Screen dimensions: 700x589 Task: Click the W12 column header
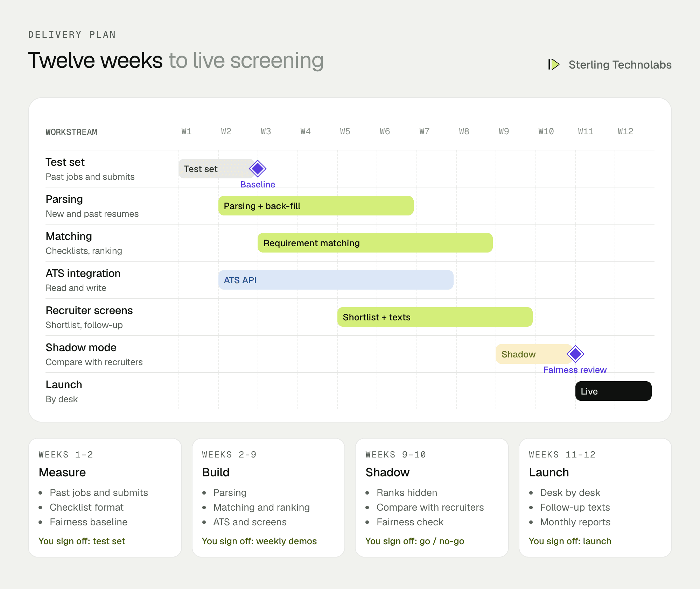click(625, 132)
